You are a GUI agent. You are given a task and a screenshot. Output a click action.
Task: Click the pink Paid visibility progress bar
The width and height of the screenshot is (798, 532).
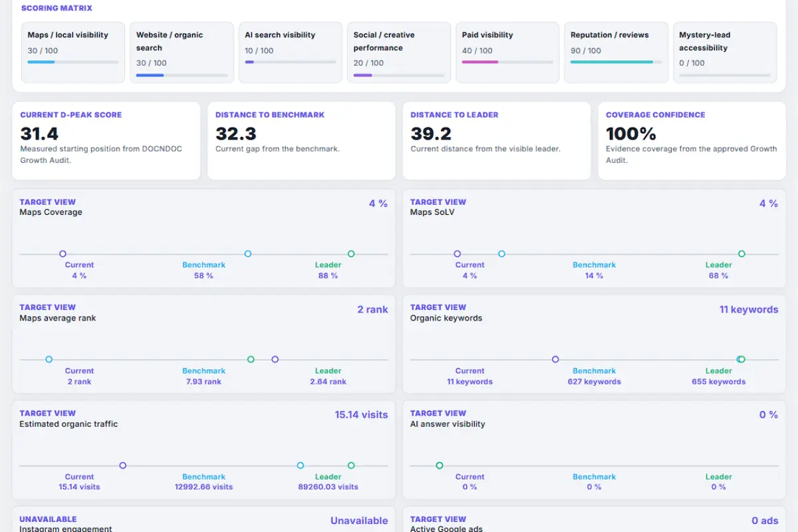click(507, 63)
